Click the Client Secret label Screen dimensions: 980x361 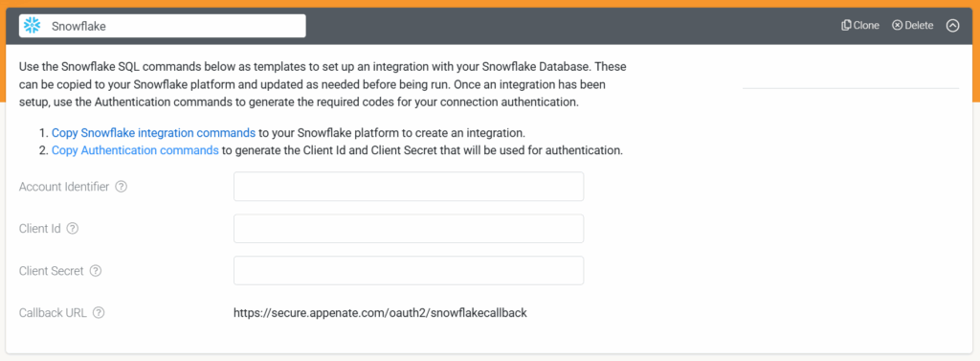pyautogui.click(x=52, y=271)
